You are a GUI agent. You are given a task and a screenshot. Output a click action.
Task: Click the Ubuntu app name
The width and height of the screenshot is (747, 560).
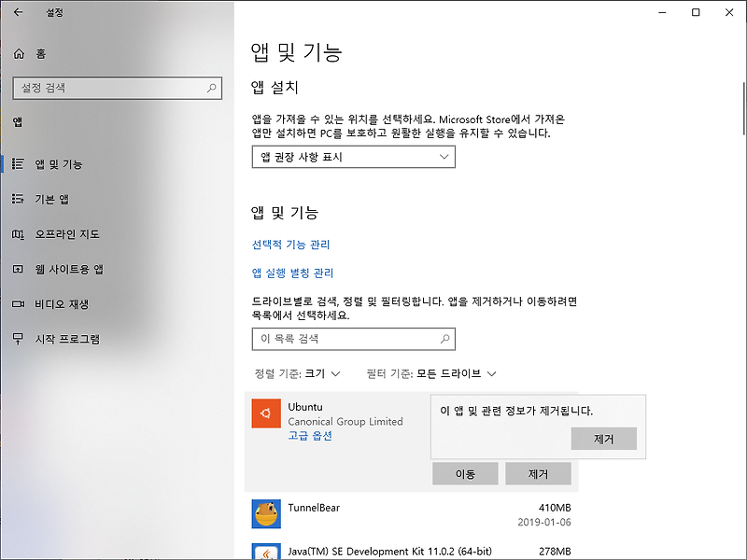click(x=305, y=407)
